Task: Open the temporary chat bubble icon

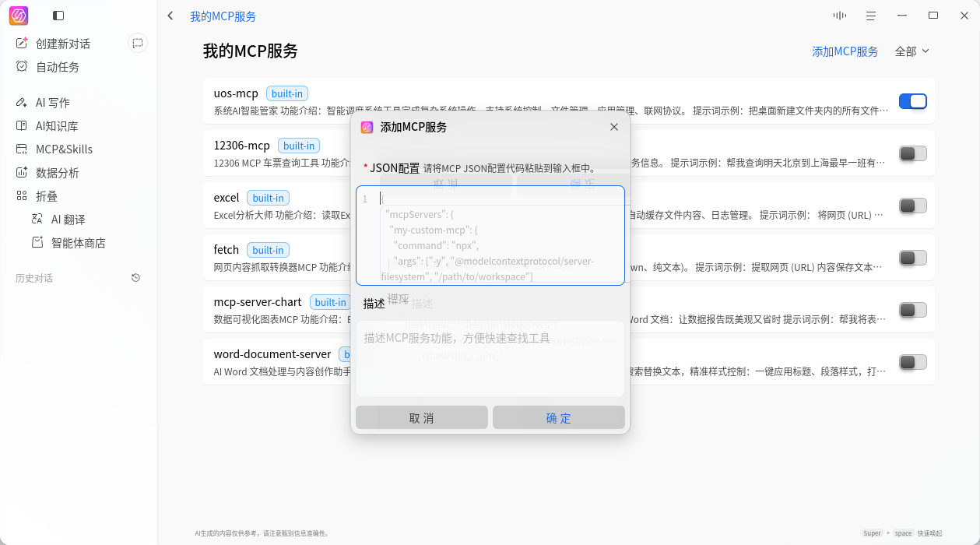Action: pyautogui.click(x=138, y=44)
